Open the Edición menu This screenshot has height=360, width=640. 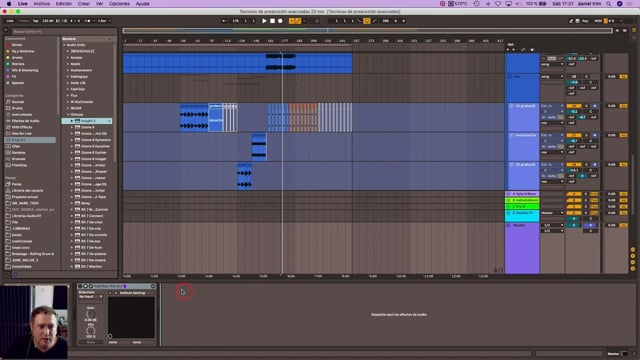[64, 4]
